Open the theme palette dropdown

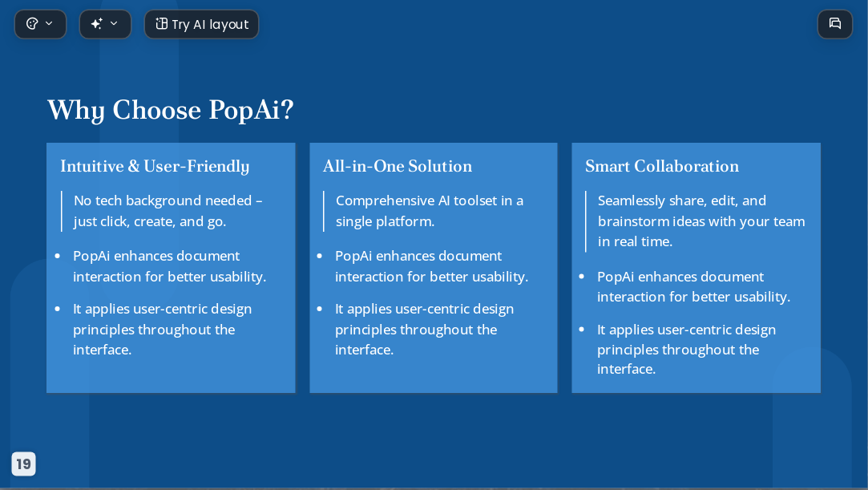[40, 24]
